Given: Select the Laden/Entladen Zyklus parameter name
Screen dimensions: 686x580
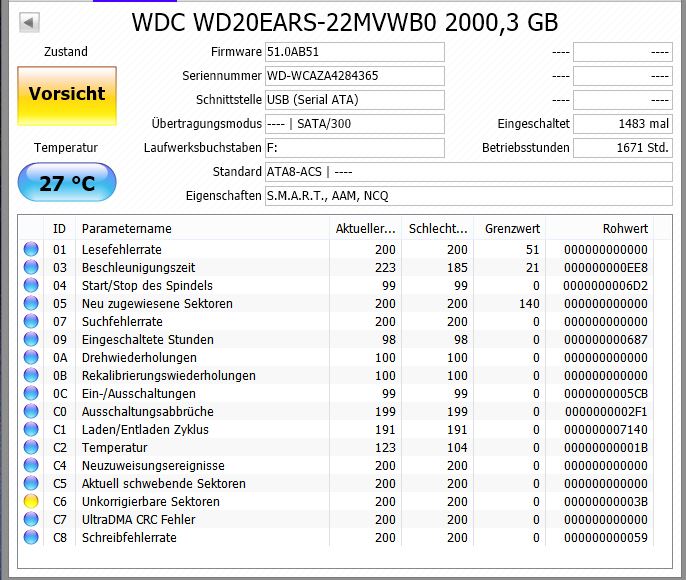Looking at the screenshot, I should (x=145, y=430).
